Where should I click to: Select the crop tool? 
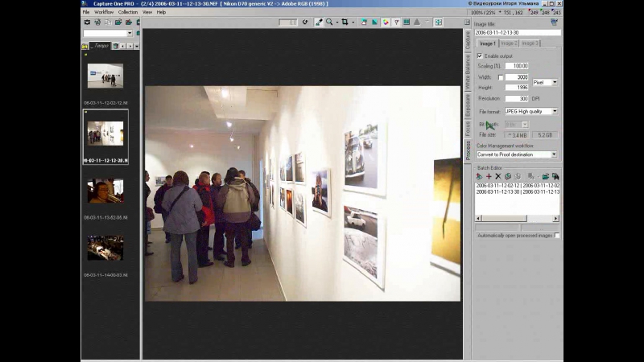(345, 23)
